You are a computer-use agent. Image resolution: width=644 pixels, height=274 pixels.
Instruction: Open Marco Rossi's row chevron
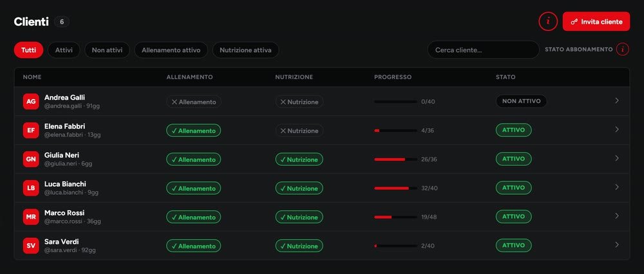[x=617, y=215]
